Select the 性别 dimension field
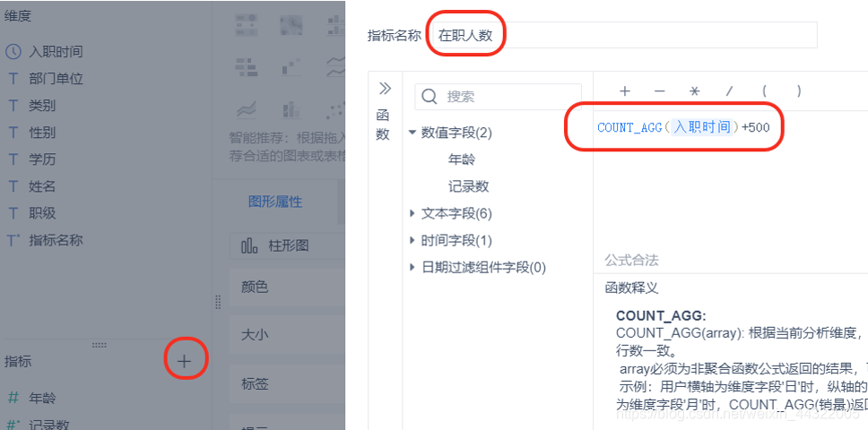The image size is (868, 430). coord(42,133)
